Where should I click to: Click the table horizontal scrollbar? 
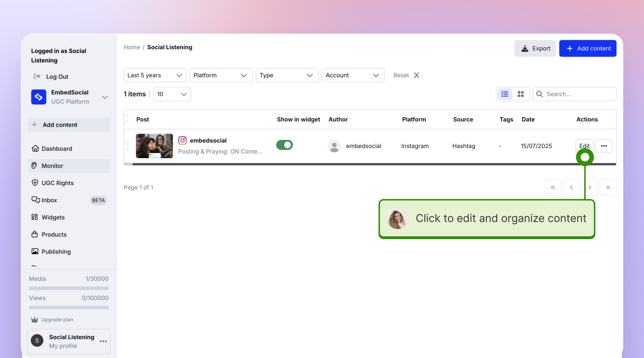[374, 164]
